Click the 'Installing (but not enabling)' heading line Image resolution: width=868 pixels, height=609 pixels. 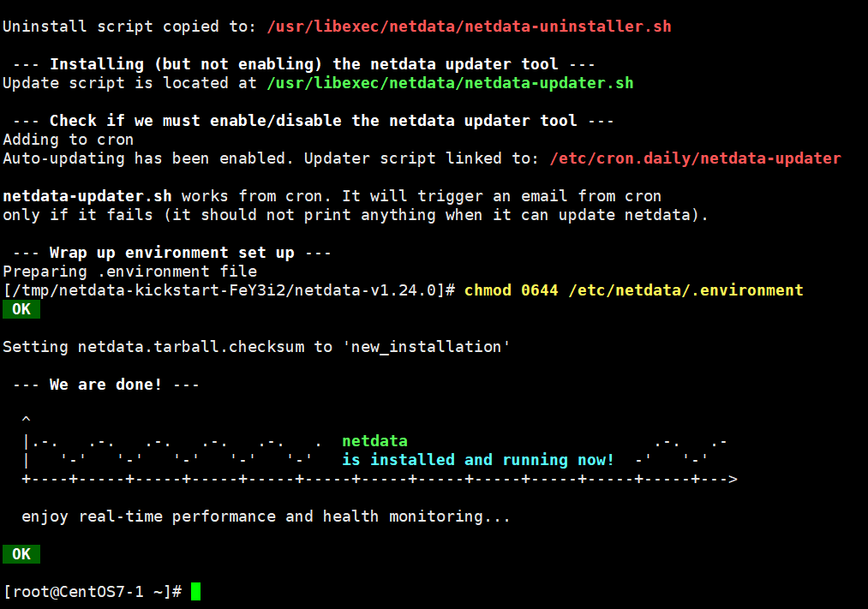click(303, 64)
